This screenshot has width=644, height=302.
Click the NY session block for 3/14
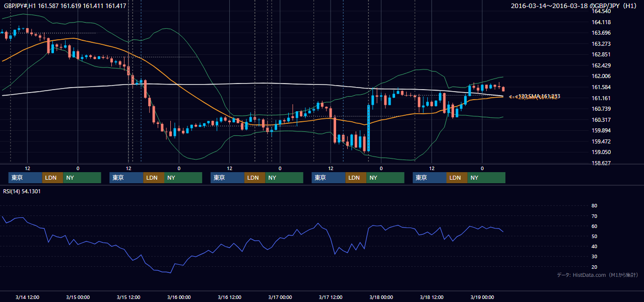[82, 178]
